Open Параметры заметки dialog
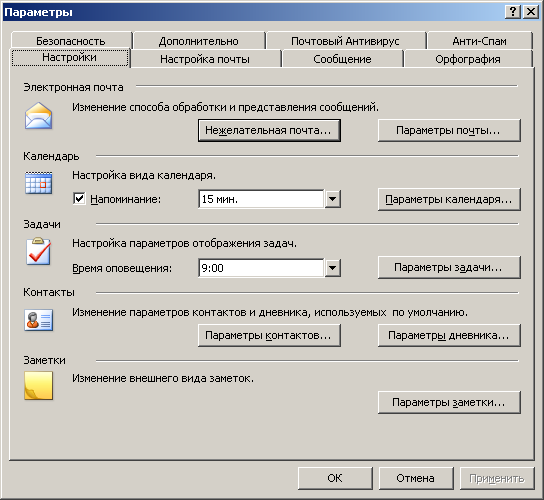The width and height of the screenshot is (544, 500). pyautogui.click(x=449, y=402)
